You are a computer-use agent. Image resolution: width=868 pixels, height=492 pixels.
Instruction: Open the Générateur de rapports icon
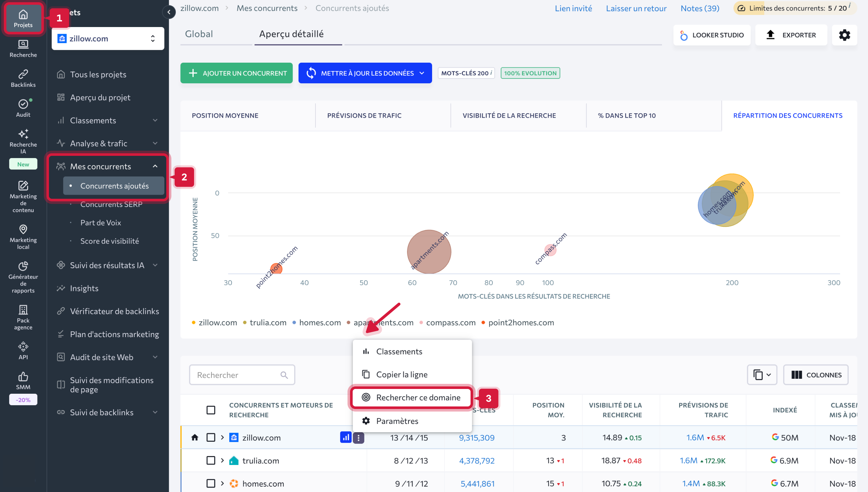[x=23, y=266]
